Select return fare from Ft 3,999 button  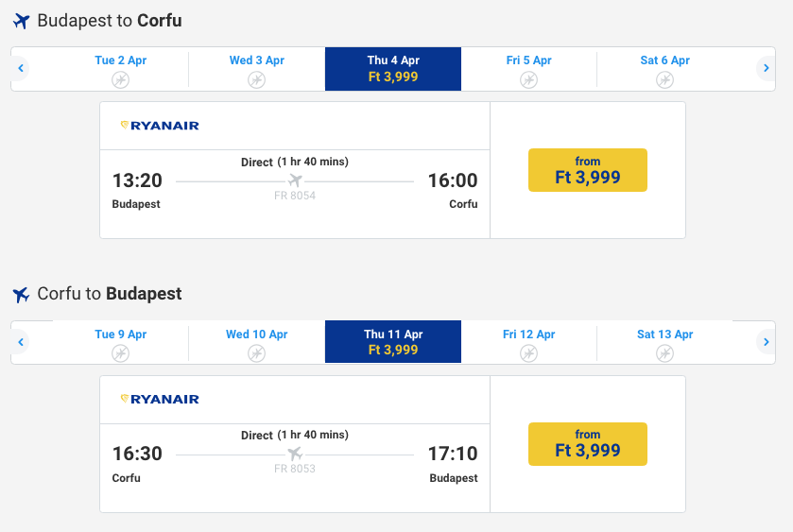coord(587,444)
